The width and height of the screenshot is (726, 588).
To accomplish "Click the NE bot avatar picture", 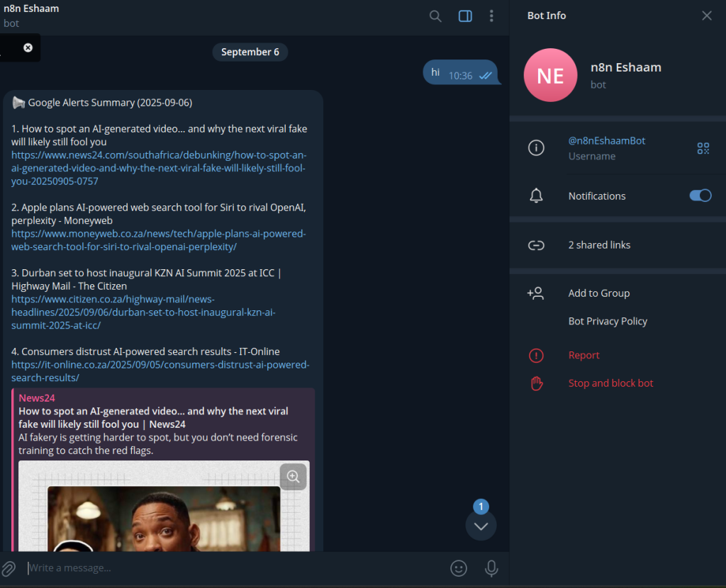I will (550, 75).
